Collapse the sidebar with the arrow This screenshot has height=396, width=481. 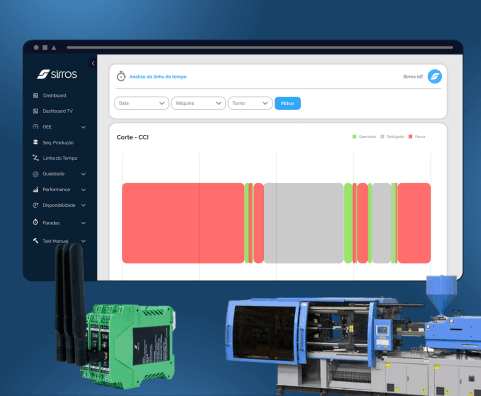93,63
